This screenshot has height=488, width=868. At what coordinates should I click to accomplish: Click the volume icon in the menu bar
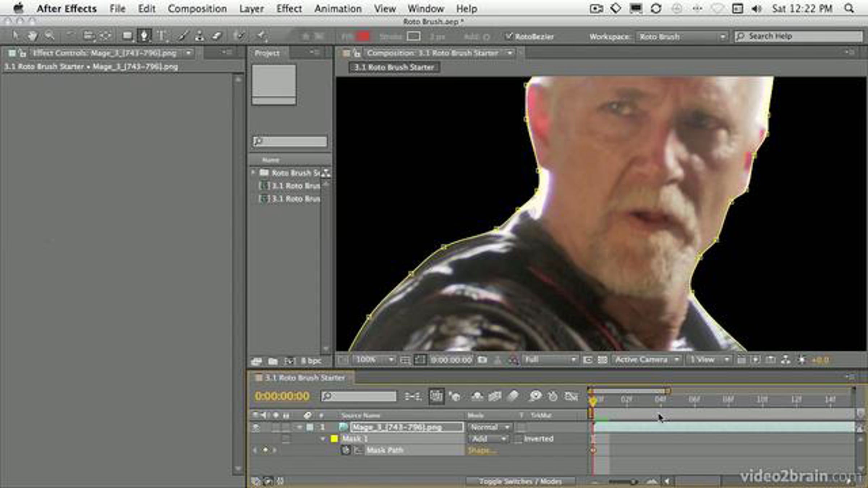[x=756, y=8]
